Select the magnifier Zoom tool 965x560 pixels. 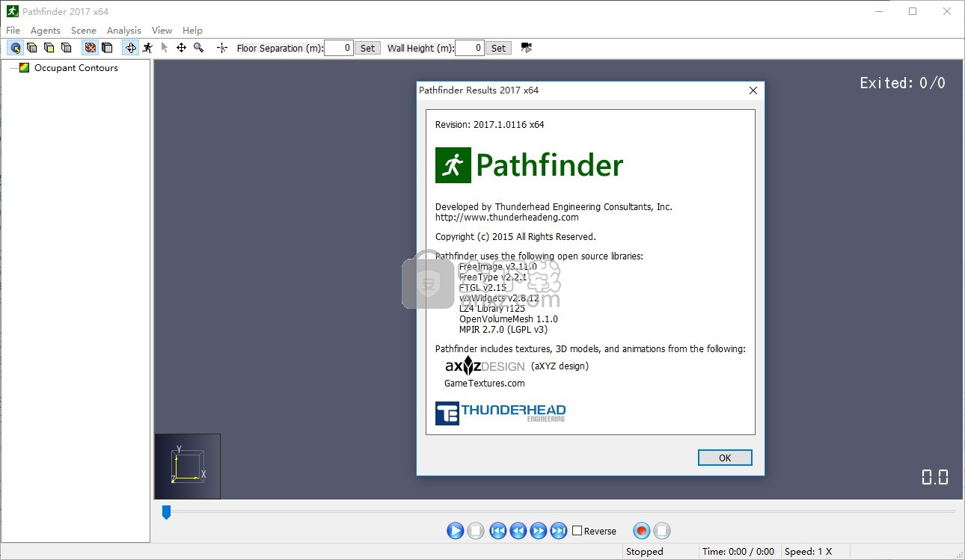coord(198,48)
